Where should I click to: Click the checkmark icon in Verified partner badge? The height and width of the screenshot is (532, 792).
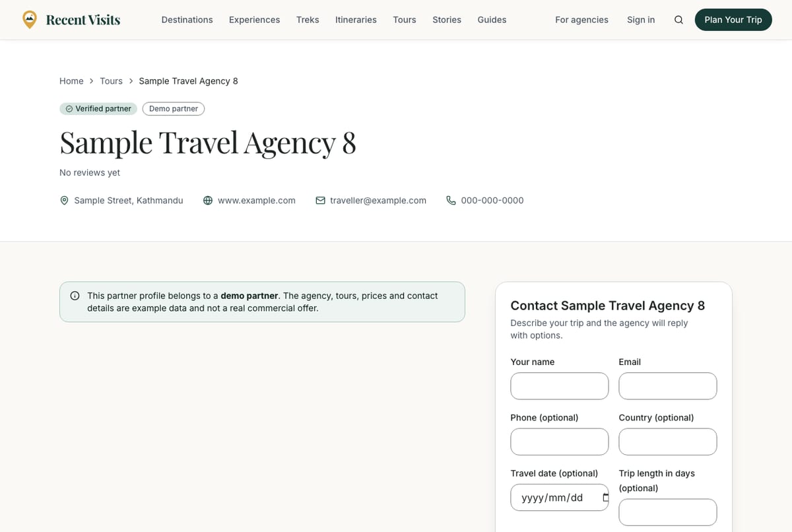[x=69, y=109]
